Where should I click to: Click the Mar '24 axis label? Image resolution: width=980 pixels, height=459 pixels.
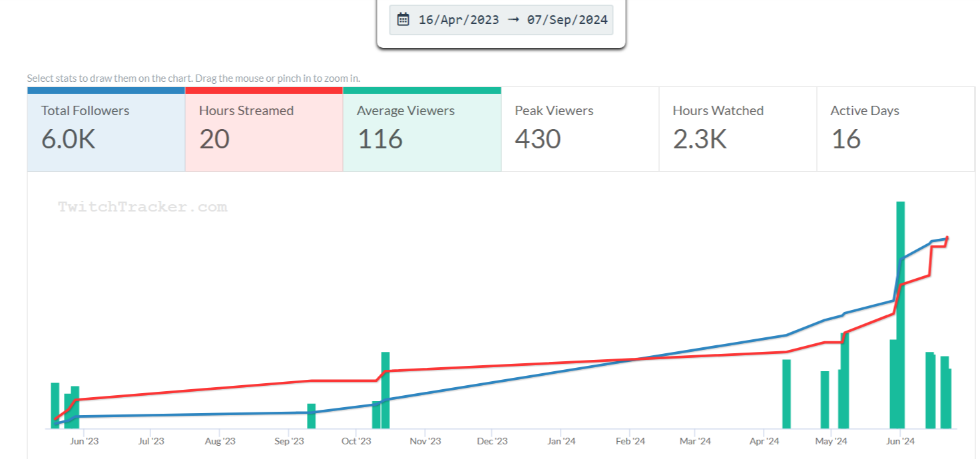695,441
